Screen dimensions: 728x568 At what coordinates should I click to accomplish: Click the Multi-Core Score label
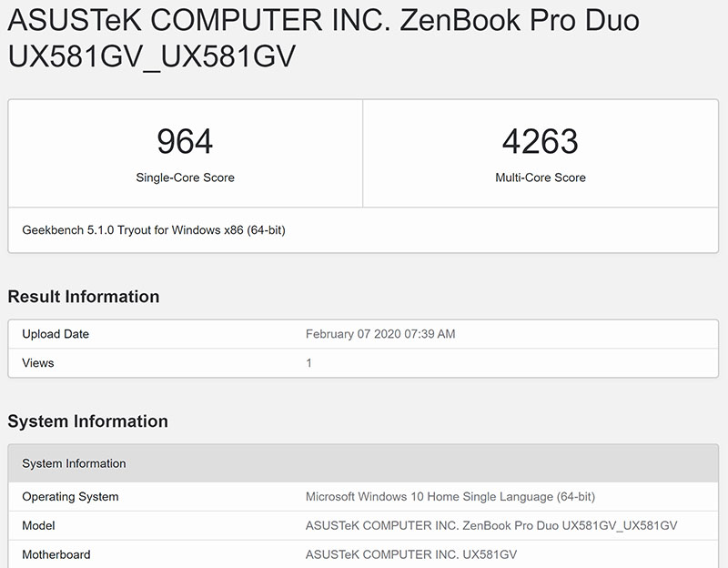pyautogui.click(x=540, y=177)
